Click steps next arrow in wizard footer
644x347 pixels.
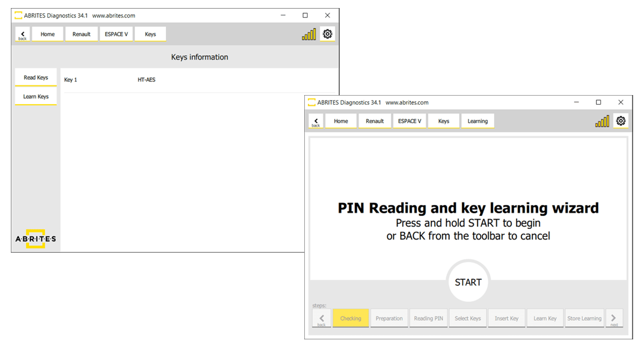click(x=614, y=318)
